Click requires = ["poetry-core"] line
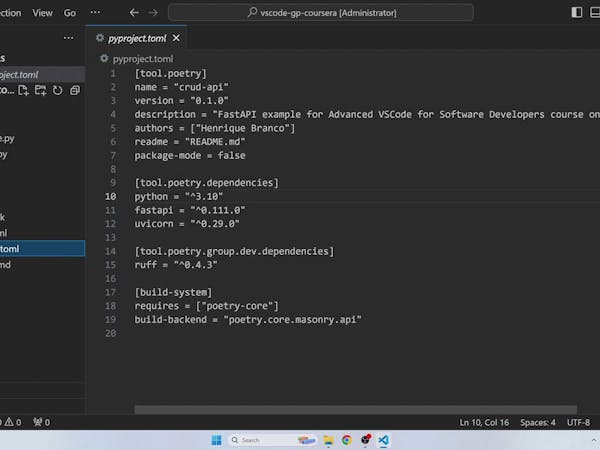This screenshot has height=450, width=600. tap(207, 306)
